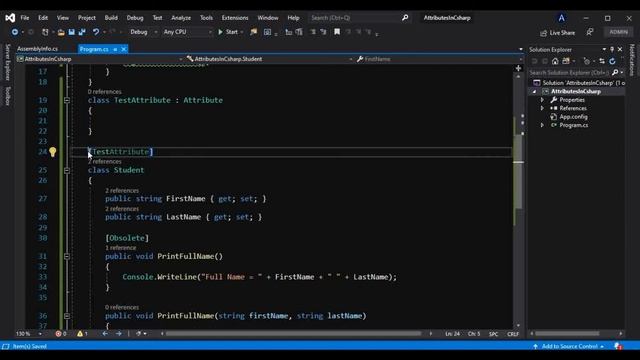This screenshot has height=360, width=640.
Task: Open the Toolbox side tab
Action: 7,96
